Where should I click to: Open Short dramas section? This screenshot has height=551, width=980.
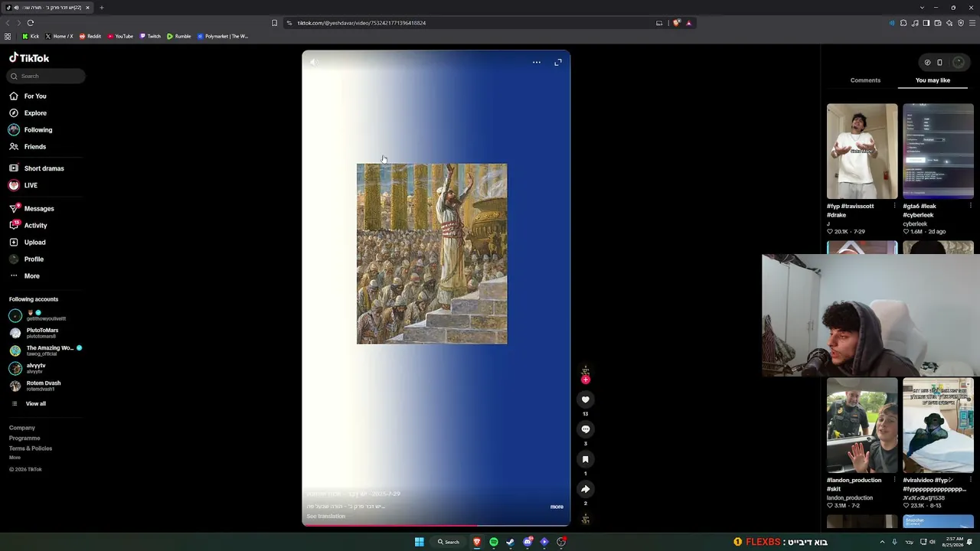click(x=37, y=168)
